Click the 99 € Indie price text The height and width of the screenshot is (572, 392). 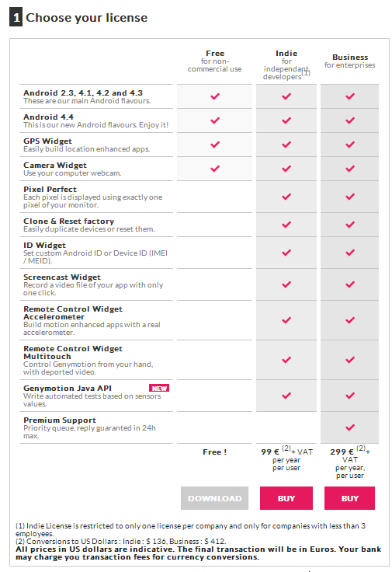point(270,452)
